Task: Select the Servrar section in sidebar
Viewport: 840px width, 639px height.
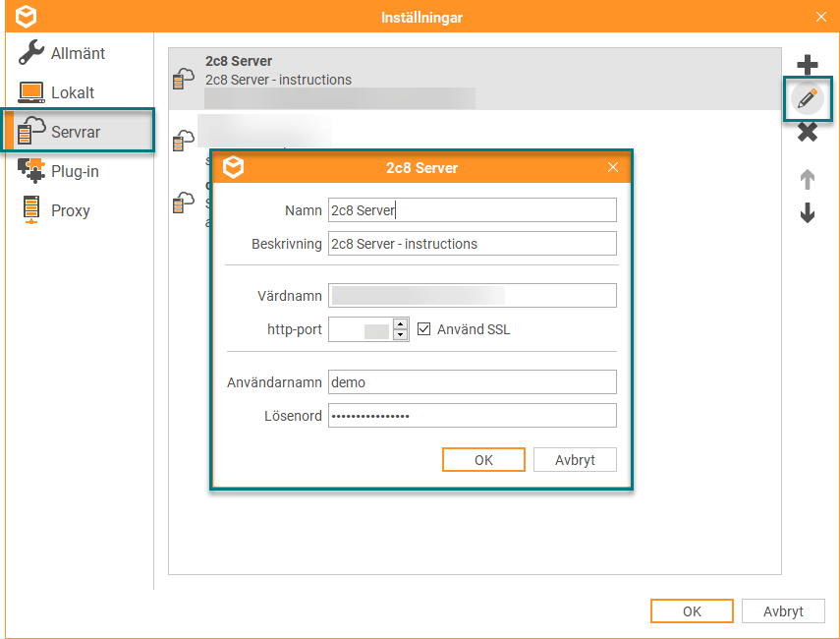Action: [x=79, y=132]
